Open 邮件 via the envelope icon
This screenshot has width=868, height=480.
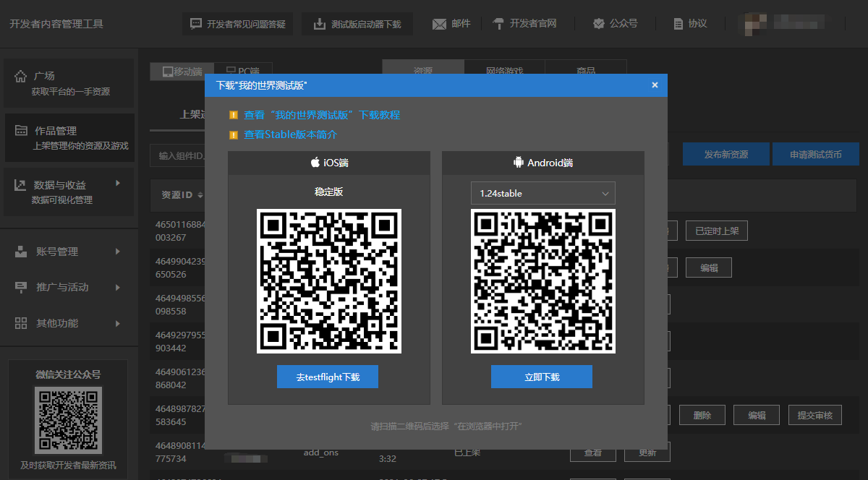point(439,24)
